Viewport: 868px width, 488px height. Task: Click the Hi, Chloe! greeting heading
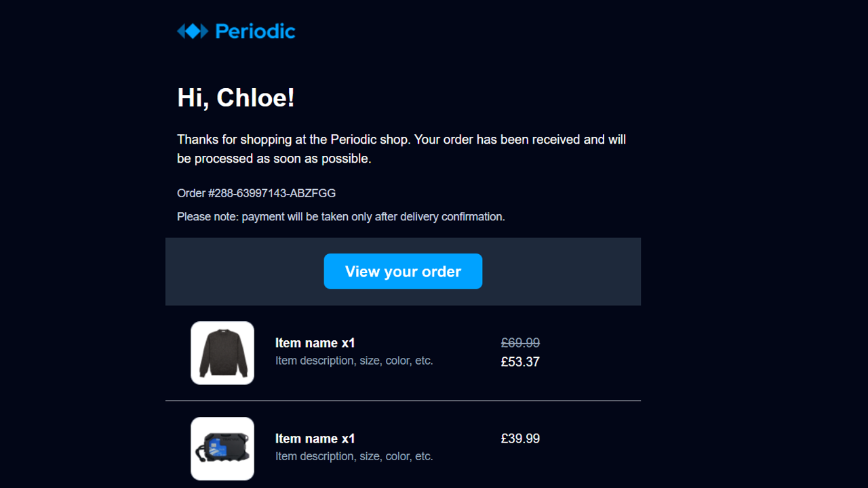click(x=236, y=98)
